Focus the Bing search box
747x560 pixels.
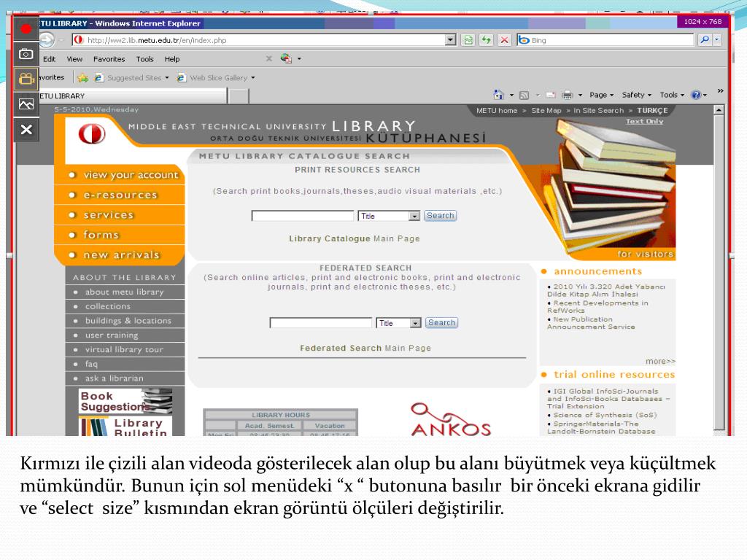pos(605,40)
